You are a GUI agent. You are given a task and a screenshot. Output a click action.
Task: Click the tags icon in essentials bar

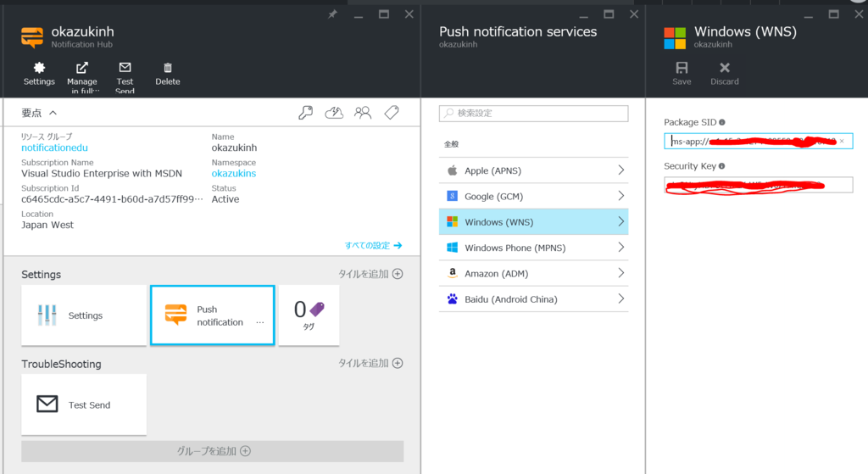pos(392,113)
